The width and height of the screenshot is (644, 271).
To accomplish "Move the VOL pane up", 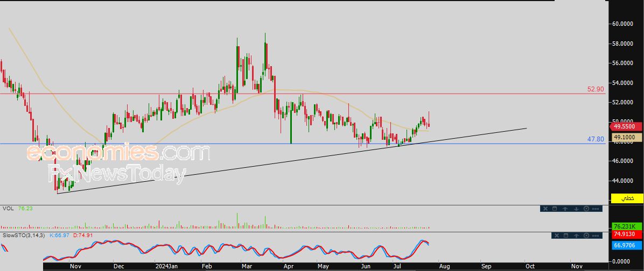I will pos(565,209).
